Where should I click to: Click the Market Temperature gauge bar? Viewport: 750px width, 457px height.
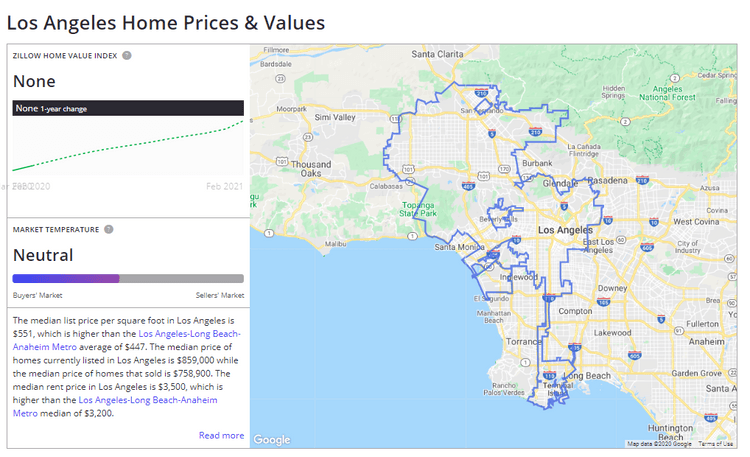coord(128,278)
